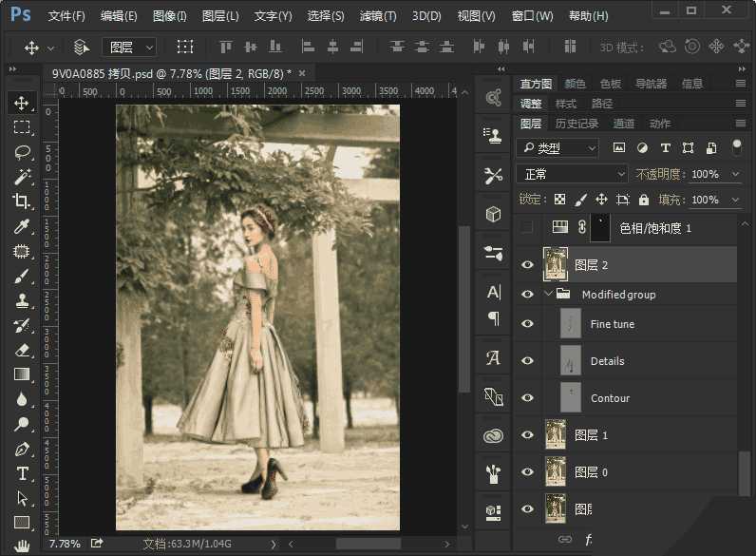Click the text layer filter icon
This screenshot has width=756, height=556.
(x=665, y=148)
